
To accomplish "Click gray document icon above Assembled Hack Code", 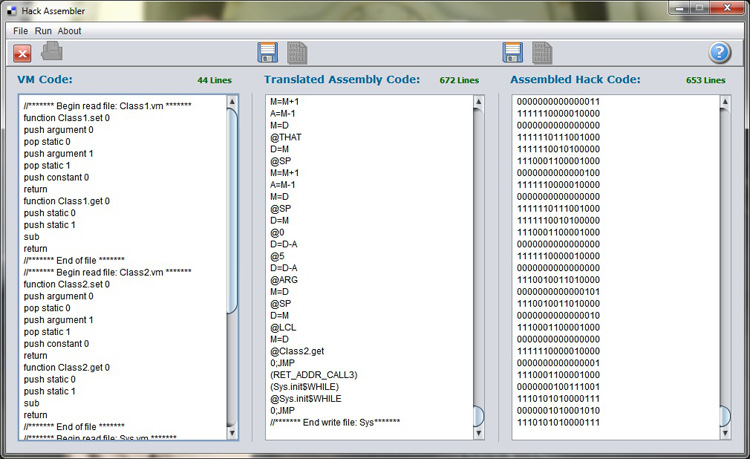I will [x=542, y=53].
